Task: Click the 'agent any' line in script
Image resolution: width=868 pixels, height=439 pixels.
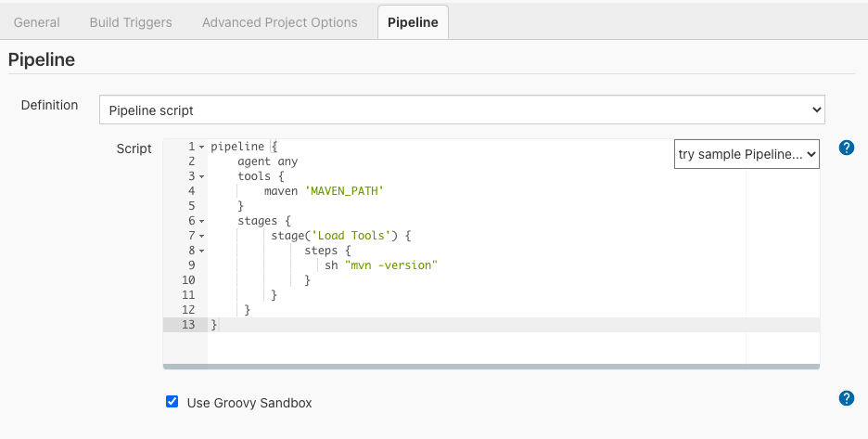Action: point(267,161)
